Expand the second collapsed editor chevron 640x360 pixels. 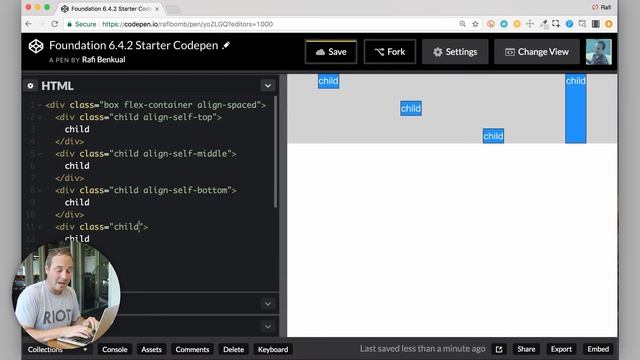tap(268, 304)
